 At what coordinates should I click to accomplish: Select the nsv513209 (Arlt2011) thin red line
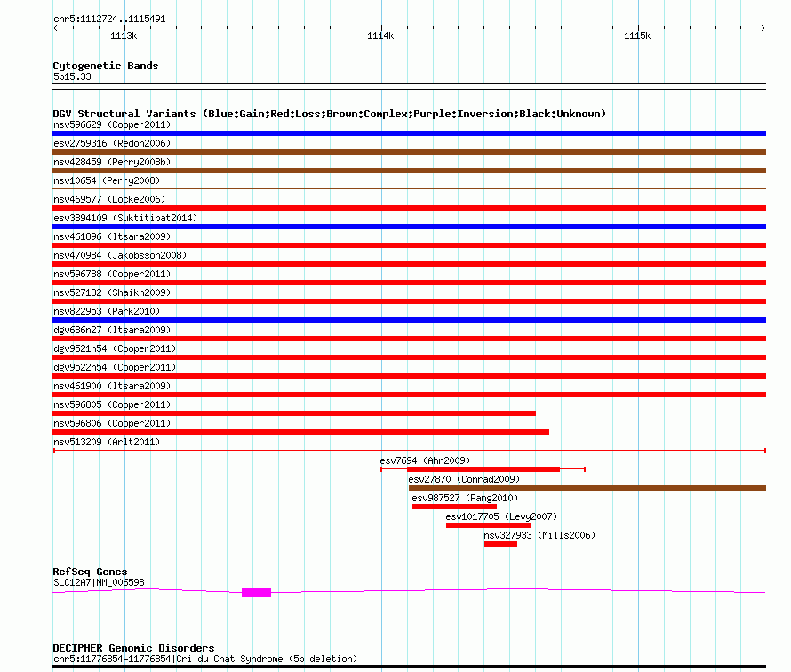coord(409,451)
